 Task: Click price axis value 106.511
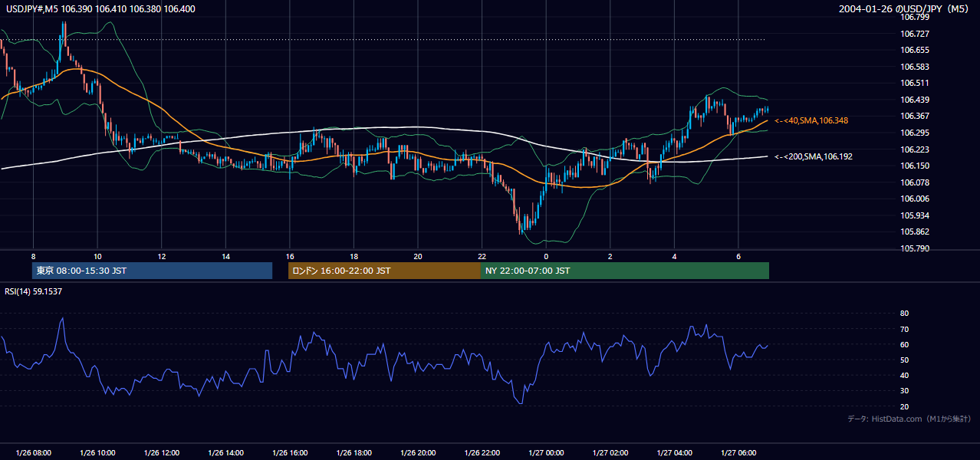coord(914,83)
